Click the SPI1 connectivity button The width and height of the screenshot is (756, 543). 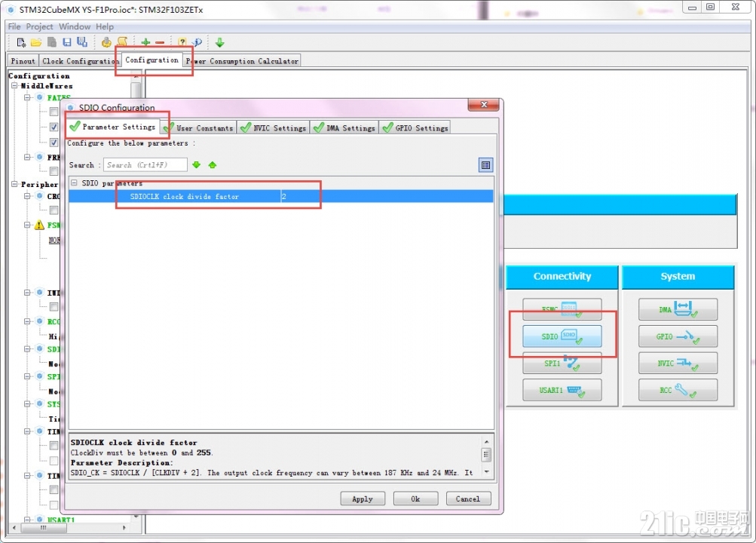tap(562, 363)
